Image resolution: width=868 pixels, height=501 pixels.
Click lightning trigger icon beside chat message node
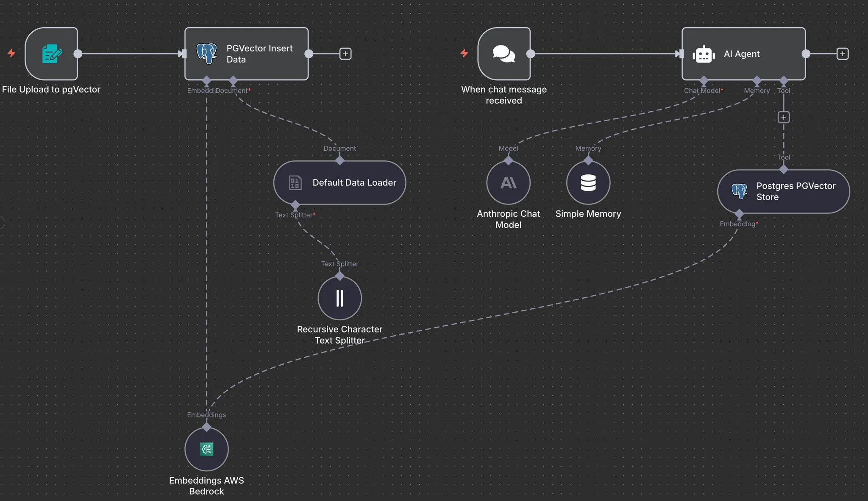pyautogui.click(x=464, y=53)
